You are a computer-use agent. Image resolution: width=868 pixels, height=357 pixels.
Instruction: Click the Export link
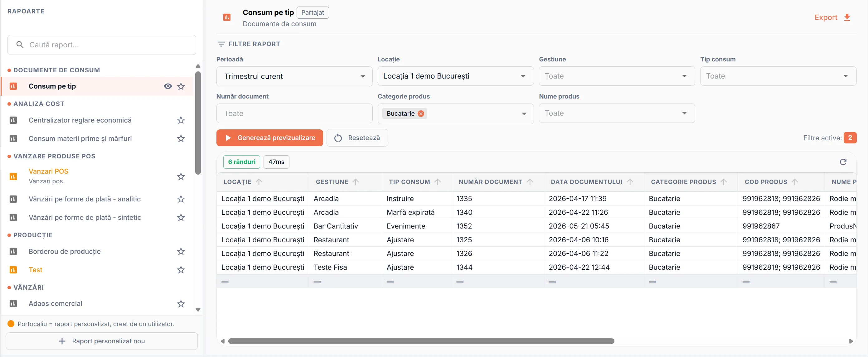[826, 17]
